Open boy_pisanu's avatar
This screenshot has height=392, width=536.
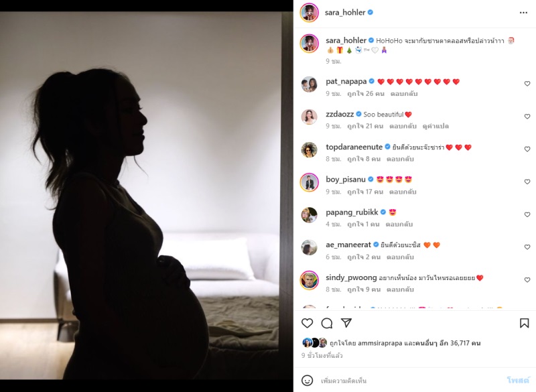coord(309,182)
